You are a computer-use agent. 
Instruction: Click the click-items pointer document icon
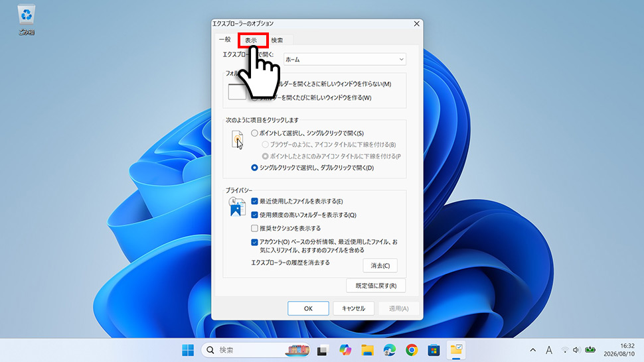click(238, 140)
